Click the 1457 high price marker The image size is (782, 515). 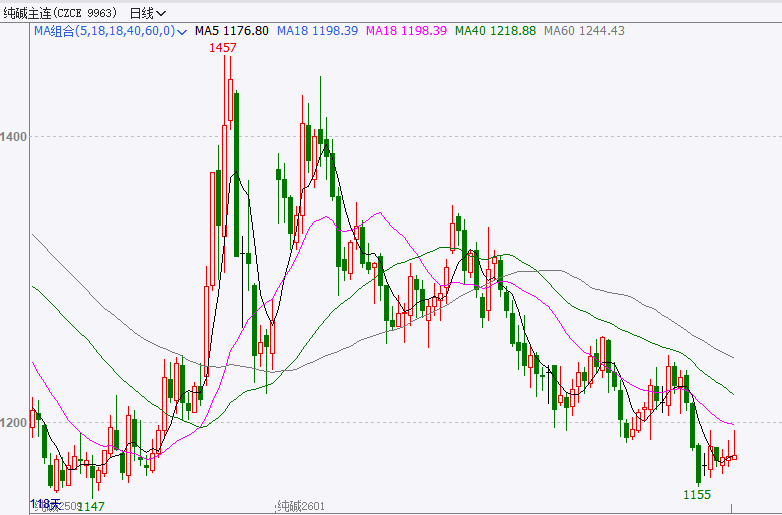pos(222,48)
